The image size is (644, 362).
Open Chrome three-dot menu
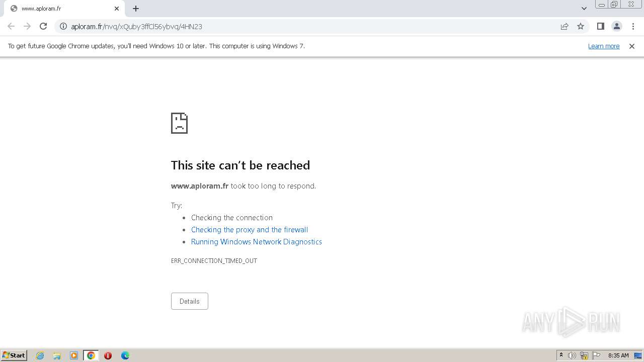(633, 26)
